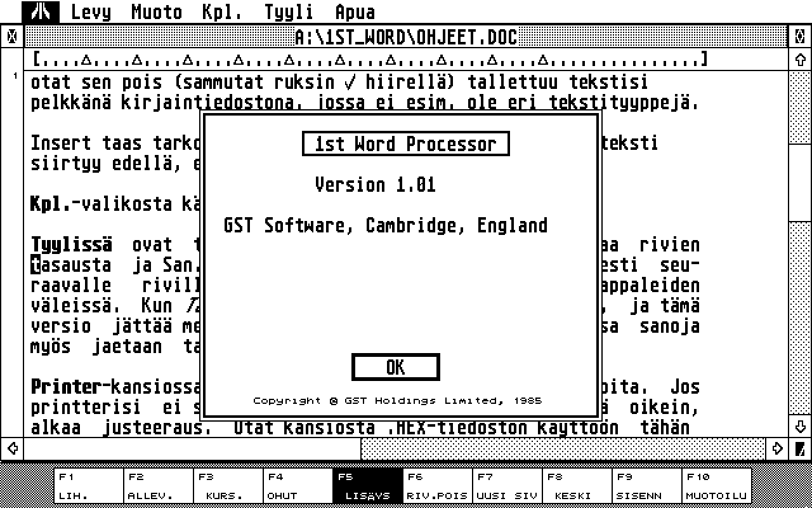Click the full-size box of OHJEET.DOC window
812x508 pixels.
coord(800,37)
